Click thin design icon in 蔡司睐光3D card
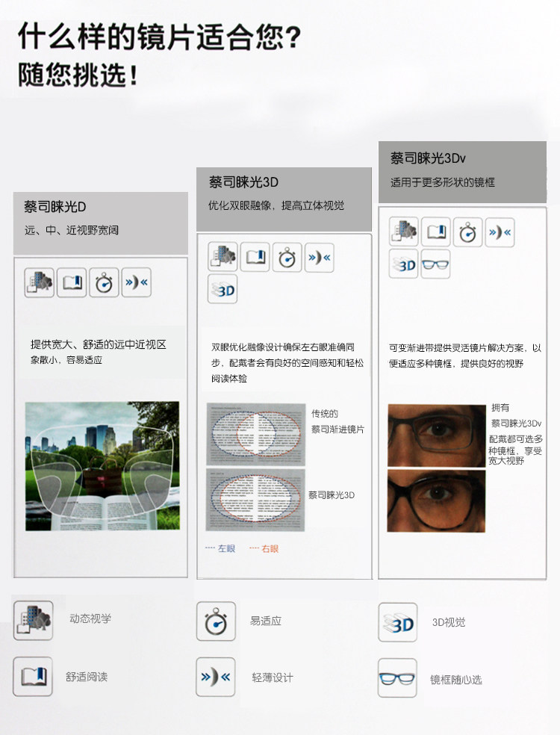This screenshot has width=560, height=735. (x=319, y=258)
